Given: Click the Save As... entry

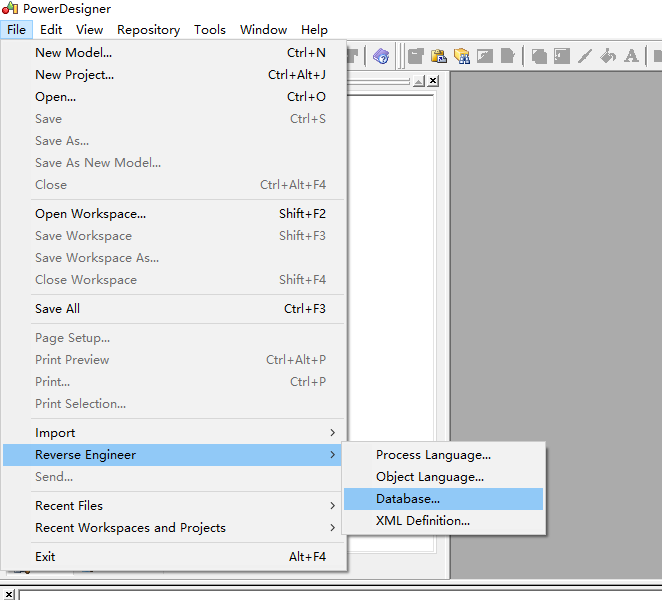Looking at the screenshot, I should 174,141.
